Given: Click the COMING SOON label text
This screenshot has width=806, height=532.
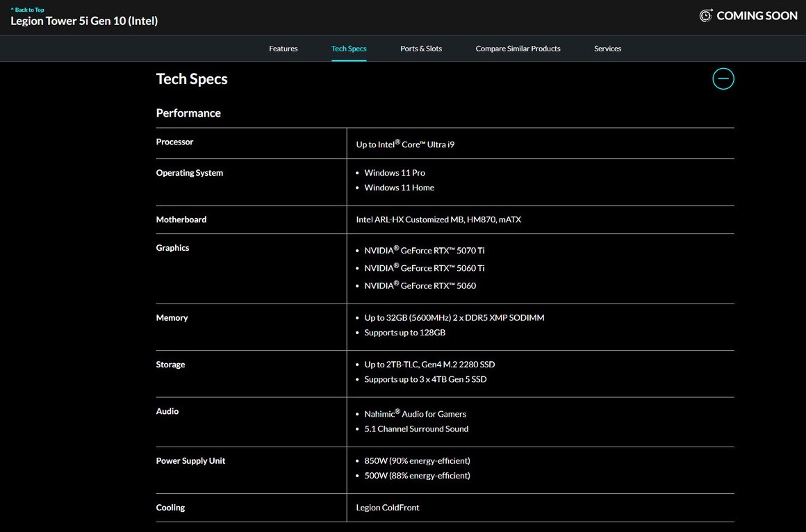Looking at the screenshot, I should pyautogui.click(x=757, y=16).
